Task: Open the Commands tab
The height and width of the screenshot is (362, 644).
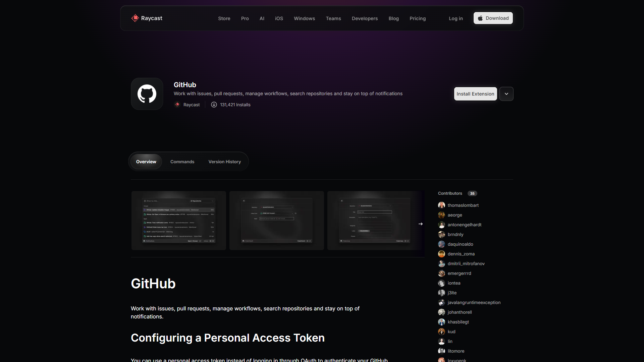Action: [x=182, y=162]
